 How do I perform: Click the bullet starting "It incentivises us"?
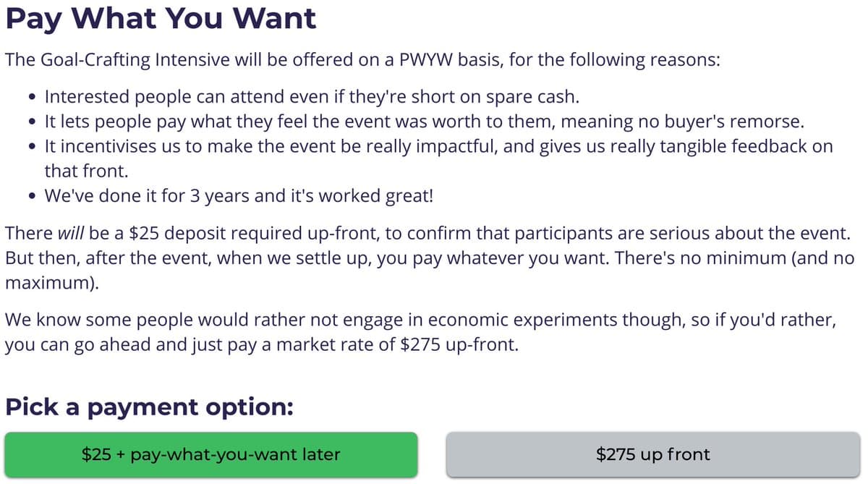click(438, 146)
